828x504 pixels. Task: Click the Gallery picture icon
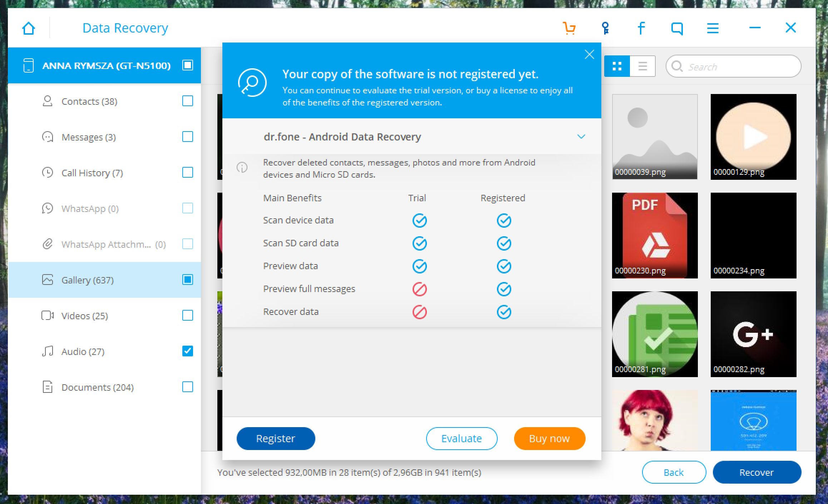point(48,280)
